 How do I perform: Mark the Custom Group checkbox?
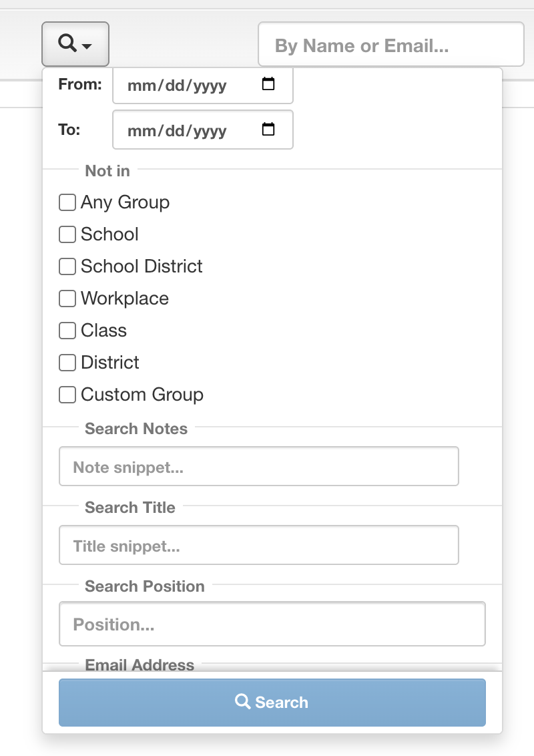tap(67, 395)
